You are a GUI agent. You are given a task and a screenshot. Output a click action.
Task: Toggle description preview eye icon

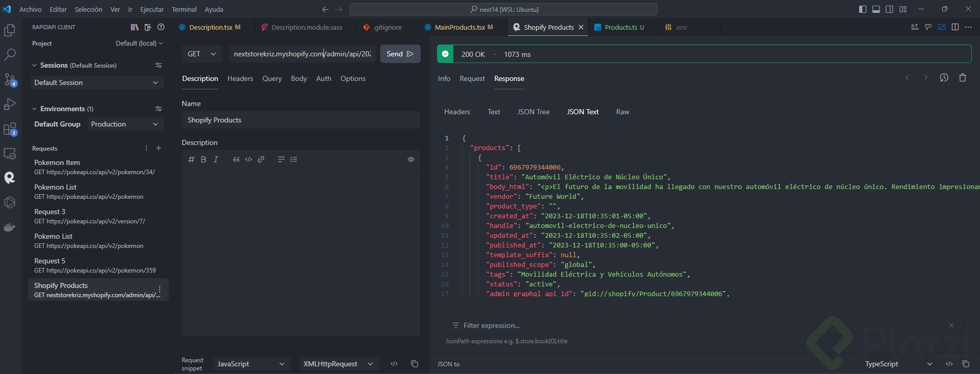[x=411, y=159]
